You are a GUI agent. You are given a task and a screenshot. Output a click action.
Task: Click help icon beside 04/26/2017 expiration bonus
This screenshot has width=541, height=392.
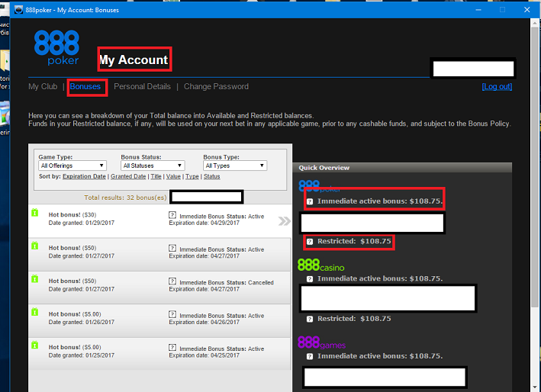(x=172, y=314)
